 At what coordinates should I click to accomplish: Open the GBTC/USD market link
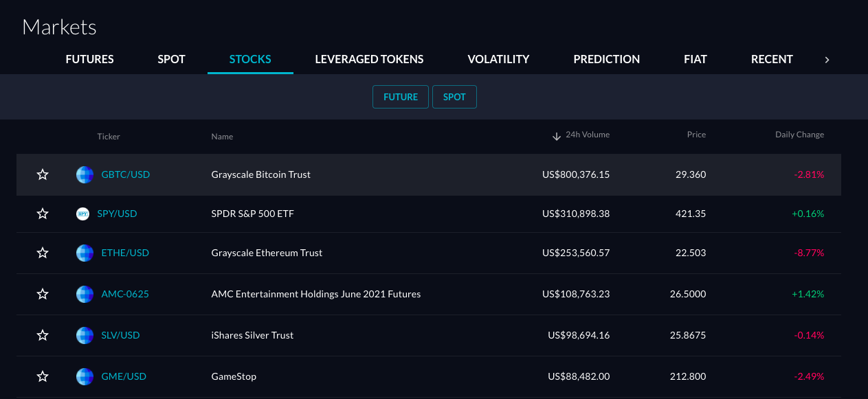point(126,174)
